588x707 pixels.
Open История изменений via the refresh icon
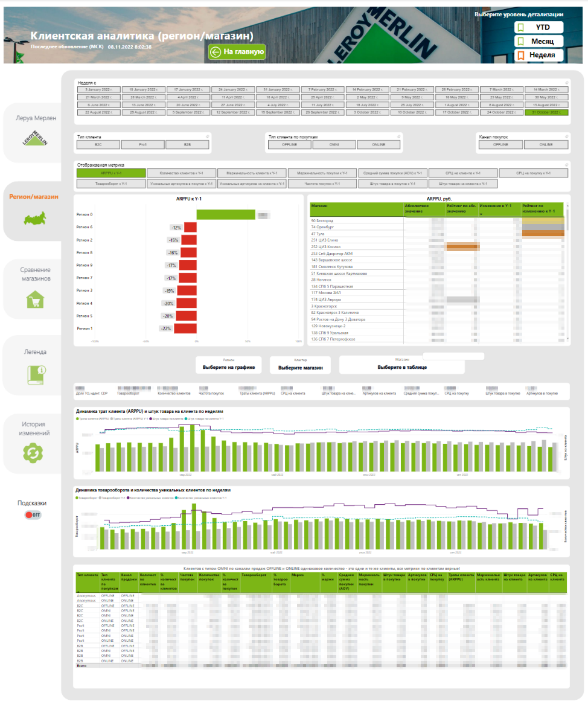pyautogui.click(x=33, y=453)
